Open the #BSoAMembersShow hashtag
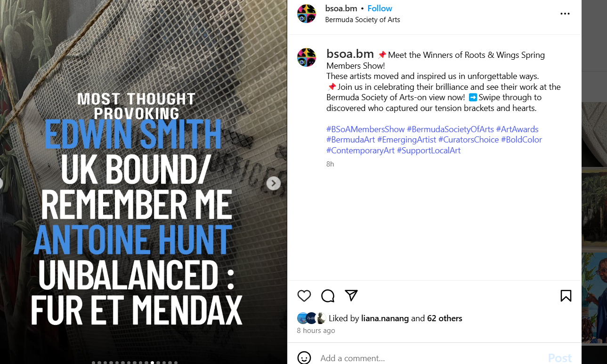Image resolution: width=607 pixels, height=364 pixels. (365, 129)
